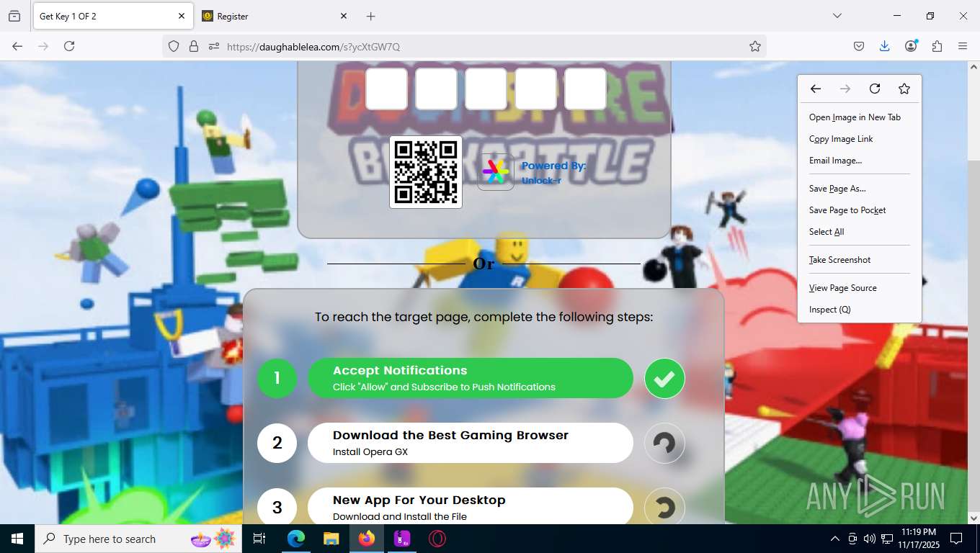The height and width of the screenshot is (553, 980).
Task: Click the loading spinner for step 2
Action: click(x=664, y=443)
